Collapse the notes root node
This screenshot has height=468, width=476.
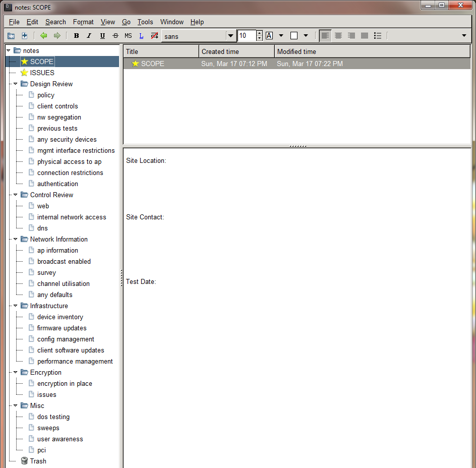coord(9,50)
